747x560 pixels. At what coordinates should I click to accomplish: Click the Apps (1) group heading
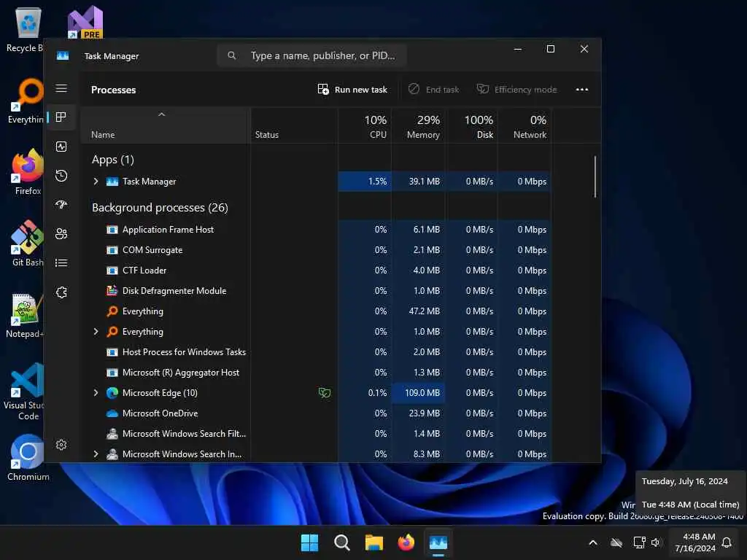tap(113, 160)
